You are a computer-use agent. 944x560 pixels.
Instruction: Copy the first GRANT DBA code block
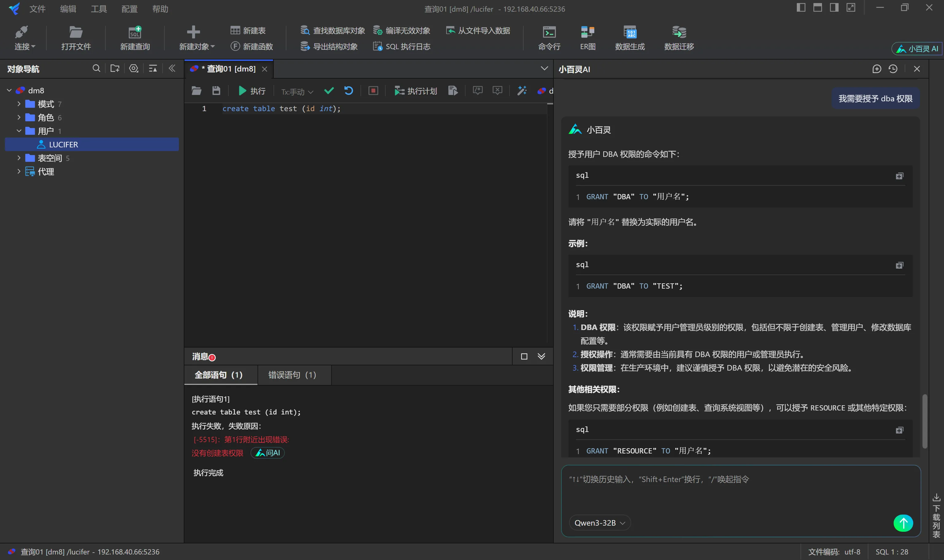click(x=899, y=176)
